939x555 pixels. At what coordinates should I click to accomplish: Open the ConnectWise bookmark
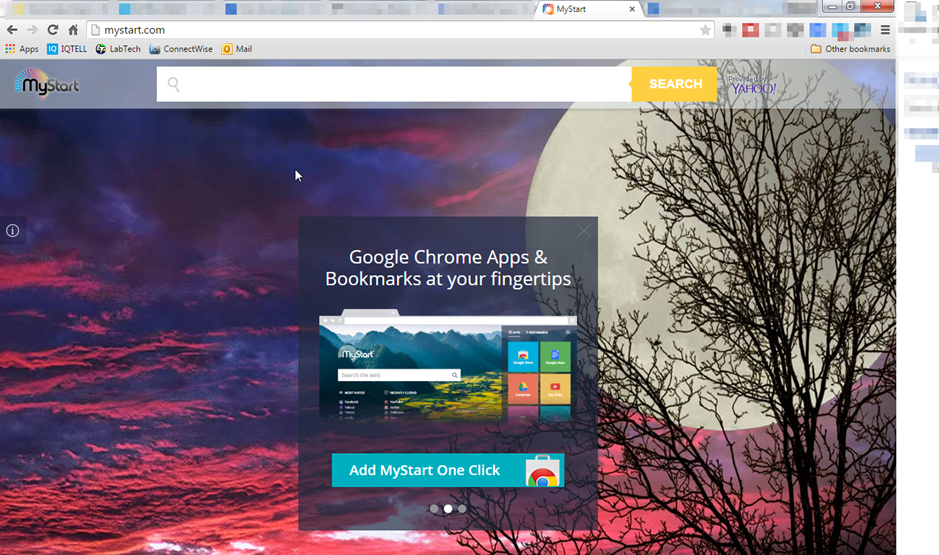pos(181,49)
